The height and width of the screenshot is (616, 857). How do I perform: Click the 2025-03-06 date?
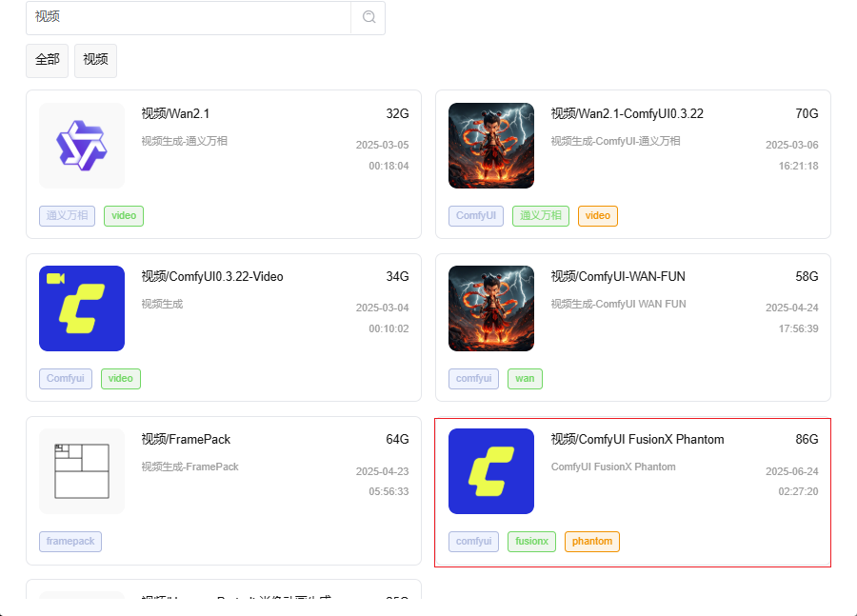(x=792, y=145)
